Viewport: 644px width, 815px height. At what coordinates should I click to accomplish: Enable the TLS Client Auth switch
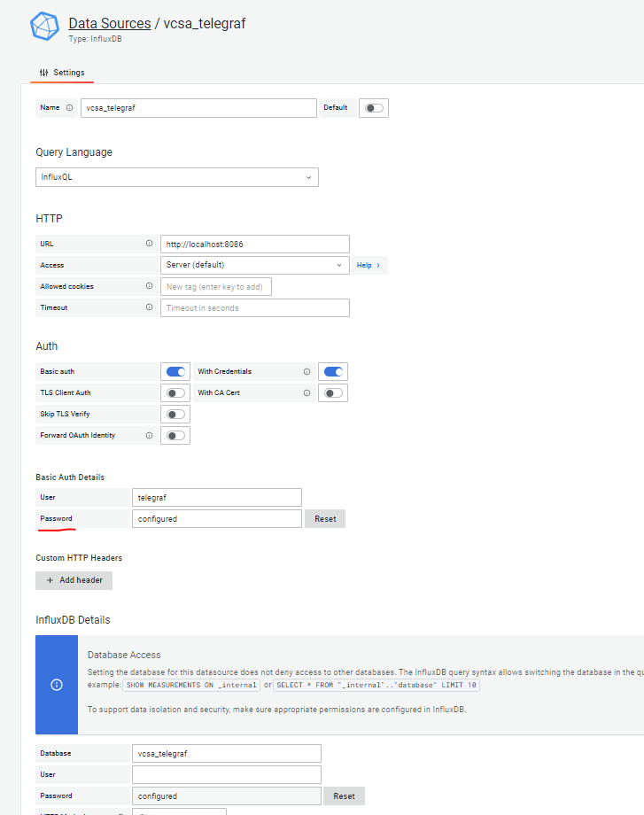point(175,393)
